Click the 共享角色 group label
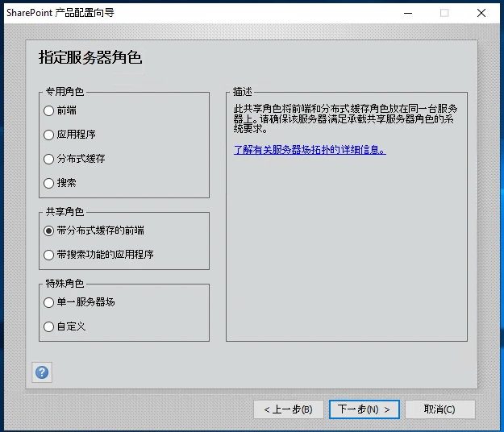Screen dimensions: 504x432 click(65, 212)
